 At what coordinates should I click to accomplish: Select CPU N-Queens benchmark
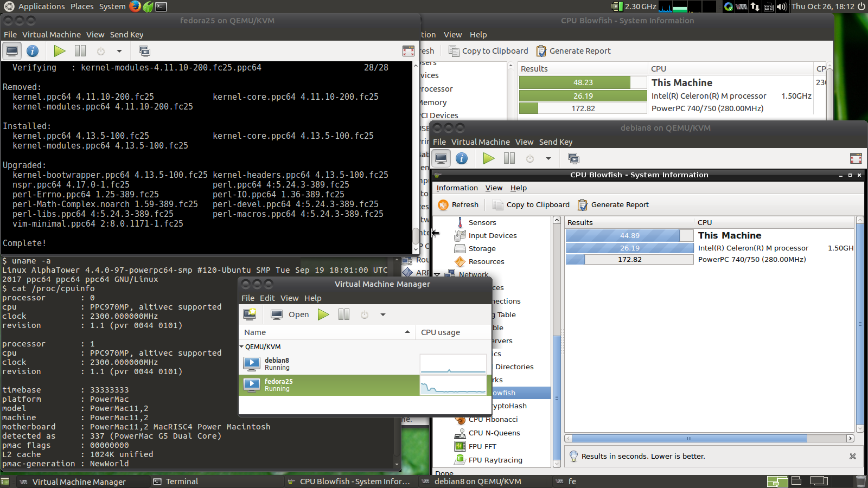(x=494, y=433)
